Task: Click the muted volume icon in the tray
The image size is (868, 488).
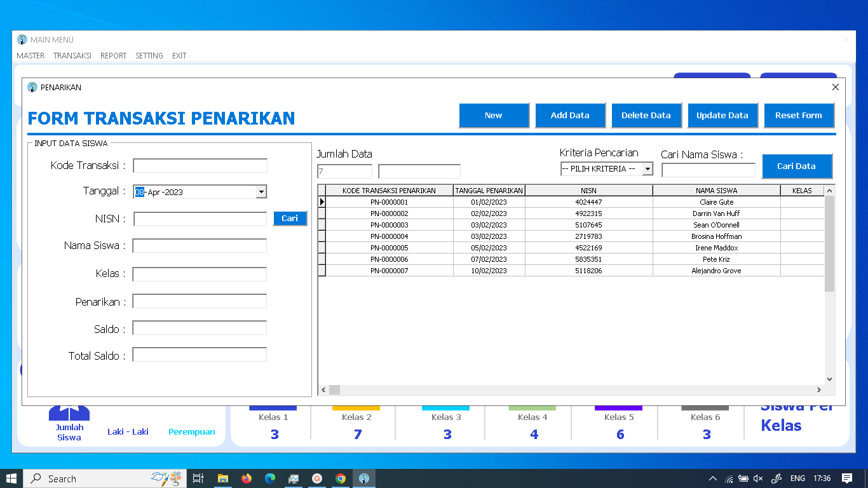Action: click(x=757, y=478)
